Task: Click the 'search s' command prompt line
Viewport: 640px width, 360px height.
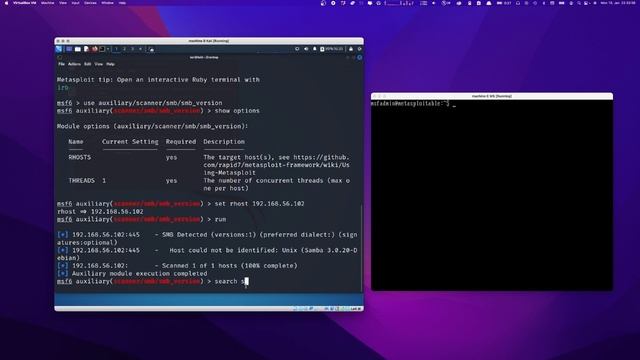Action: 153,281
